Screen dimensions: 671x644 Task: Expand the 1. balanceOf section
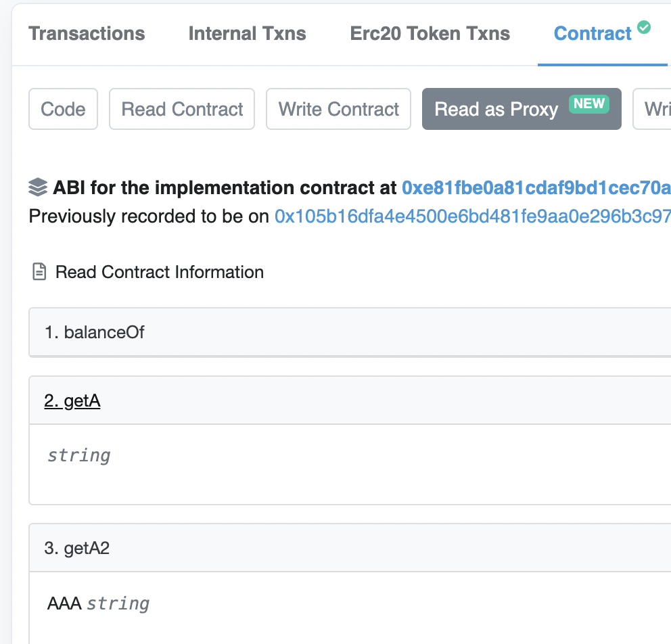pyautogui.click(x=350, y=332)
